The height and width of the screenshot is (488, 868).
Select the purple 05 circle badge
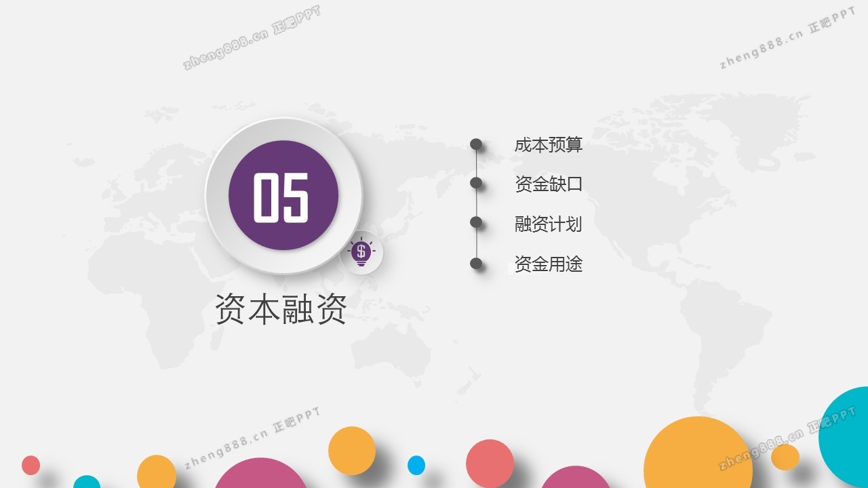coord(283,195)
